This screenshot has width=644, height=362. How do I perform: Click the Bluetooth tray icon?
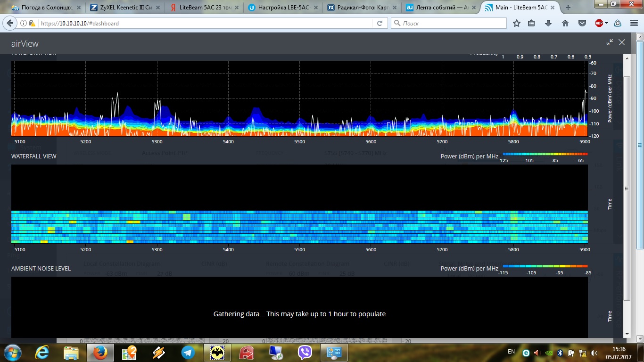pyautogui.click(x=560, y=353)
